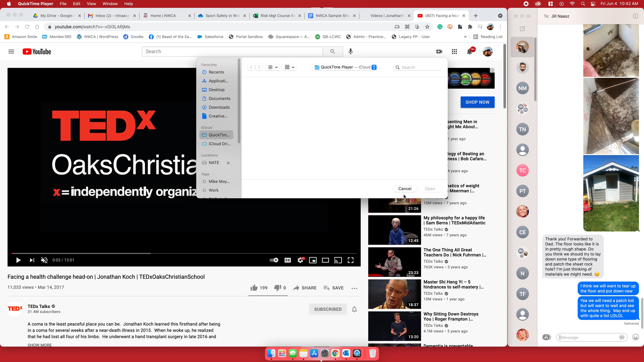Open Reading List in bookmarks bar
Viewport: 644px width, 362px height.
(x=488, y=37)
